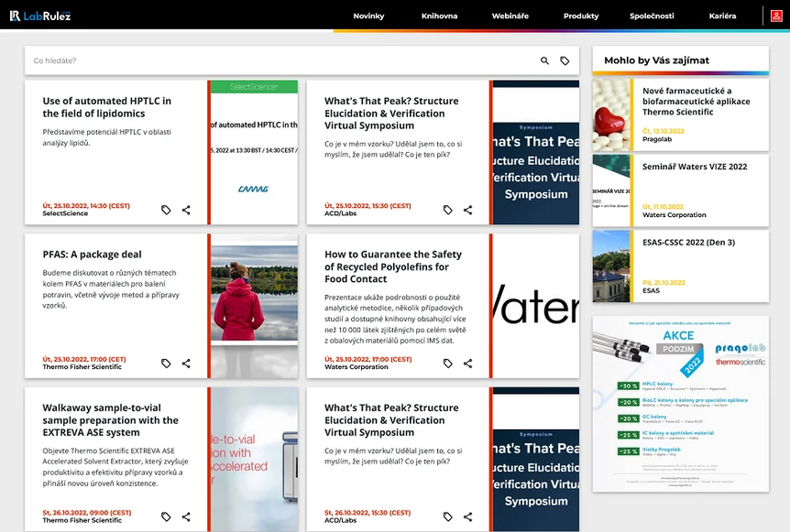Click the date 'St, 26.10.2022, 09:00 (CEST)'
Viewport: 790px width, 532px height.
click(87, 513)
